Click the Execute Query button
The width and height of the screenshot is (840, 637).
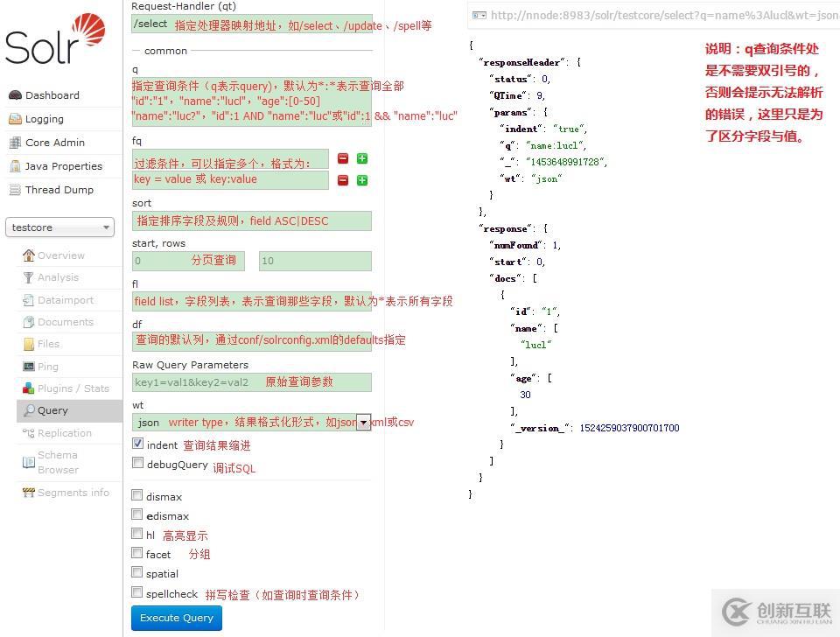coord(176,618)
